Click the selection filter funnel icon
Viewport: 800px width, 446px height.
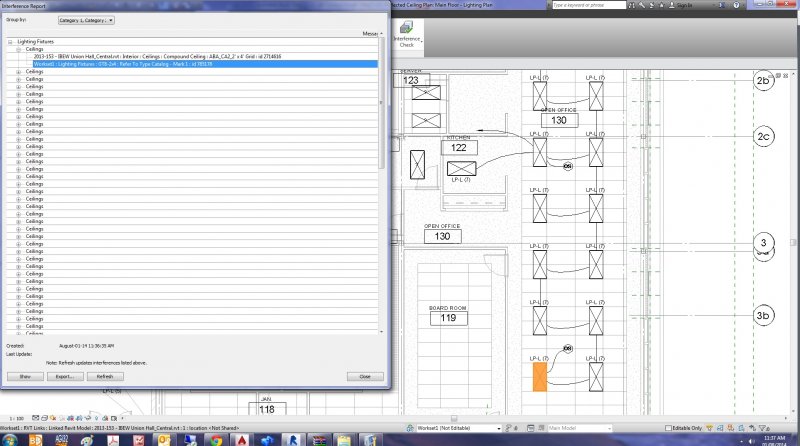click(763, 428)
